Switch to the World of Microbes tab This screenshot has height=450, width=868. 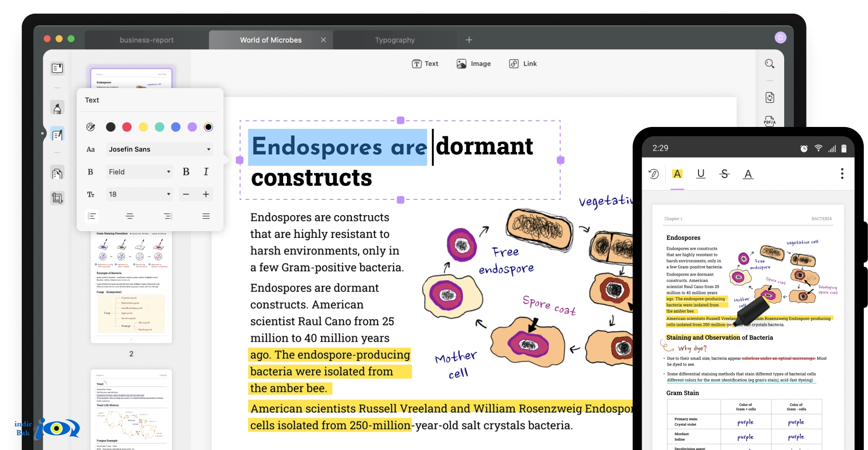click(271, 40)
